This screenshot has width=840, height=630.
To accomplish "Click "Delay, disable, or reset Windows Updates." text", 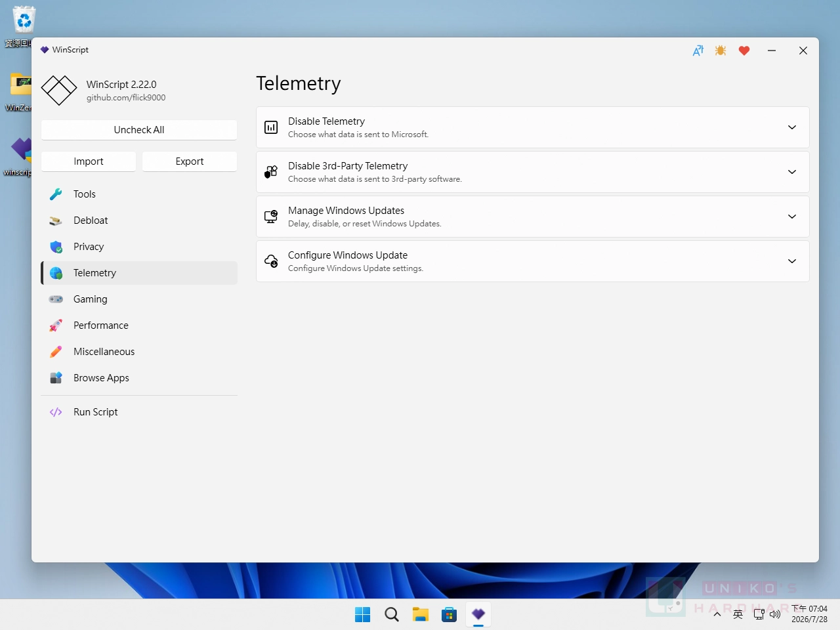I will point(365,224).
